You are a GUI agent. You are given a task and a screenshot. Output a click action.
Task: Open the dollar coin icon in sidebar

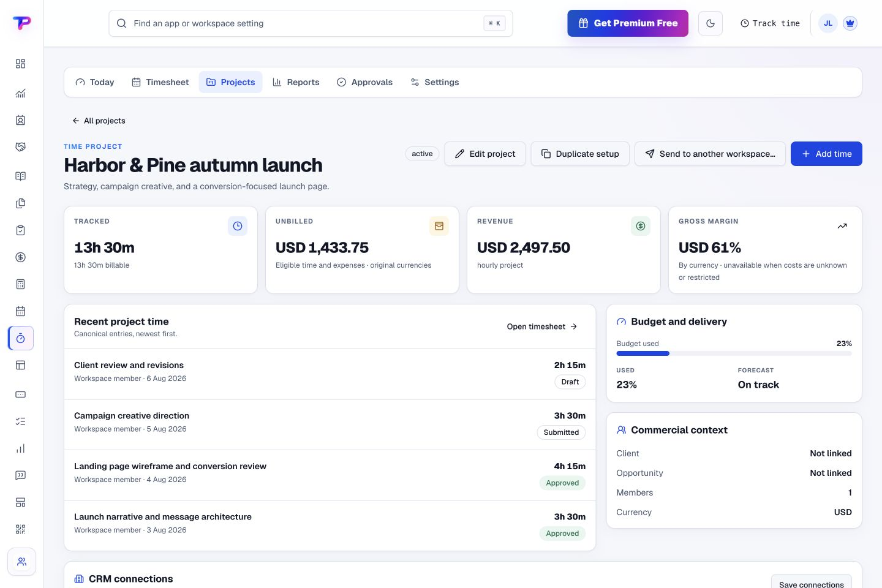pyautogui.click(x=20, y=257)
